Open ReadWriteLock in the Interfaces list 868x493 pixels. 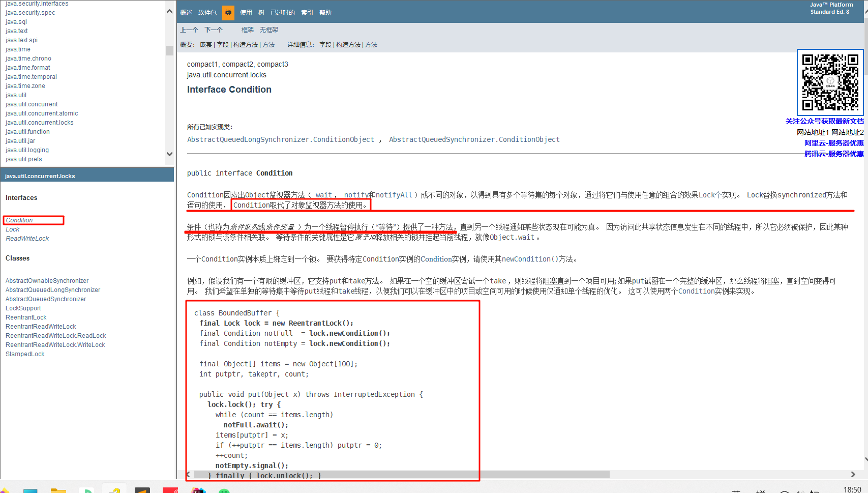coord(27,239)
